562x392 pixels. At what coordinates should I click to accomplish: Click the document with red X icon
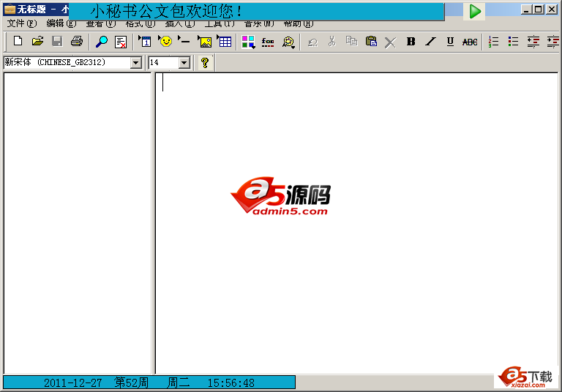[x=121, y=42]
